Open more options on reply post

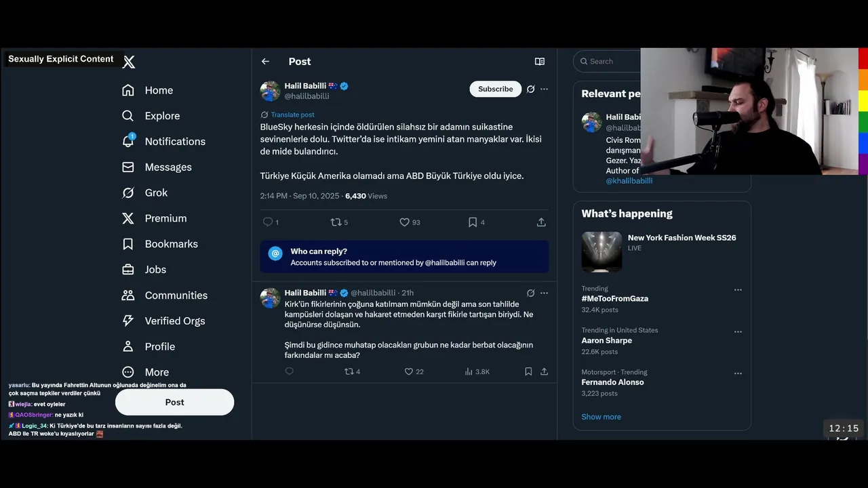544,293
